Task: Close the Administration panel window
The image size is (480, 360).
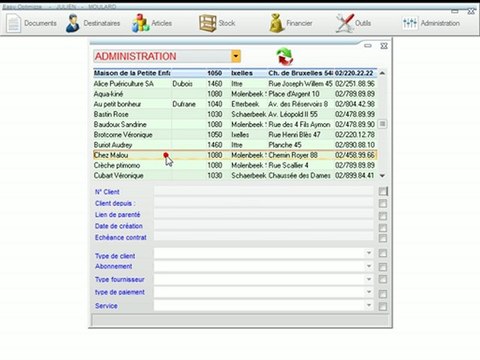Action: point(384,46)
